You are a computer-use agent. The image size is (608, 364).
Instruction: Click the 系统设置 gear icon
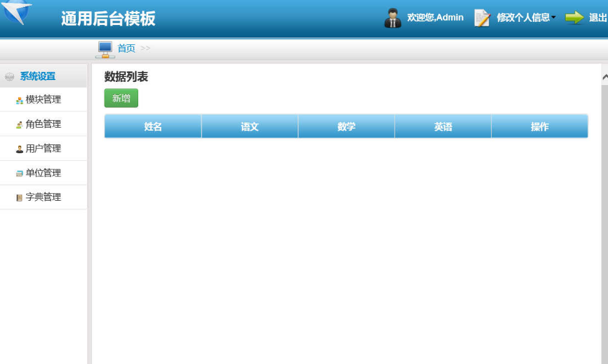pyautogui.click(x=9, y=77)
